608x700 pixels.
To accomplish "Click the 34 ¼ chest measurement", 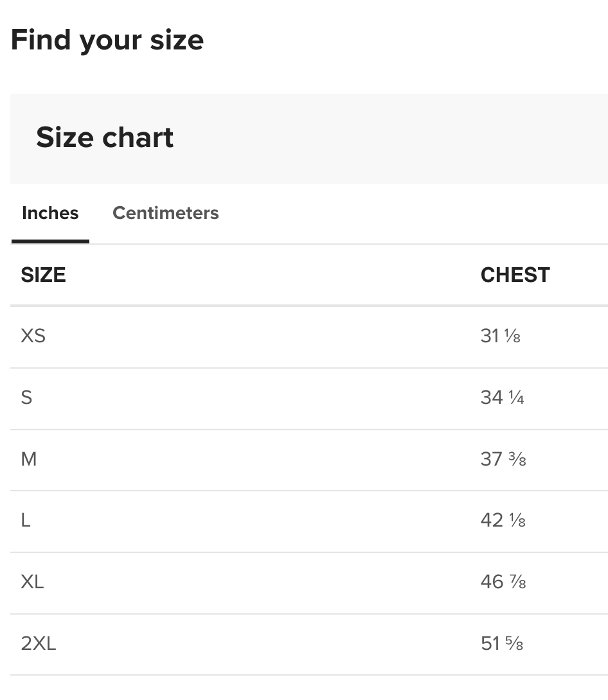I will click(x=502, y=398).
